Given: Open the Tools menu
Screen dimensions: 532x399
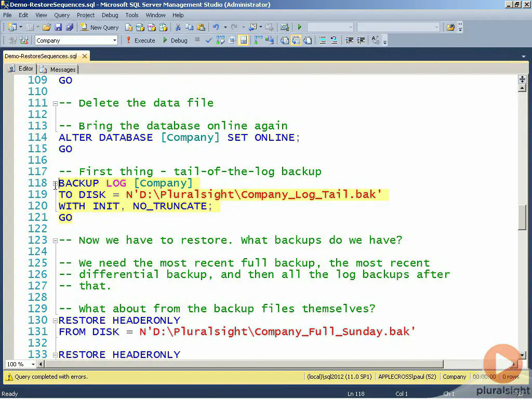Looking at the screenshot, I should 131,15.
